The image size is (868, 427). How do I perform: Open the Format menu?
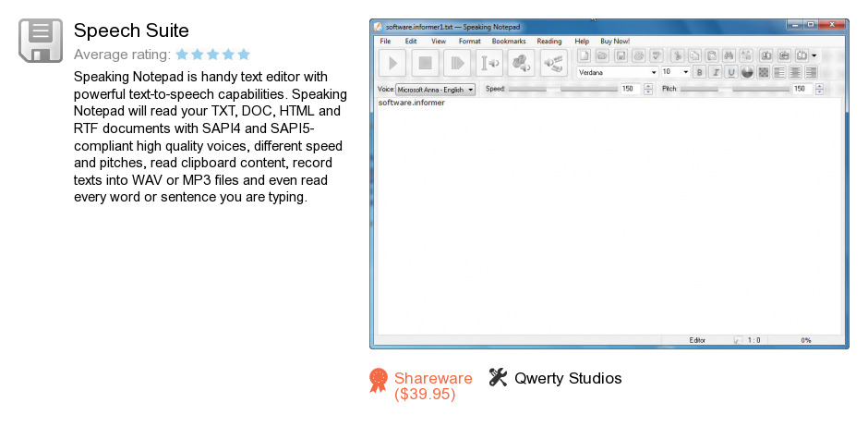point(469,41)
